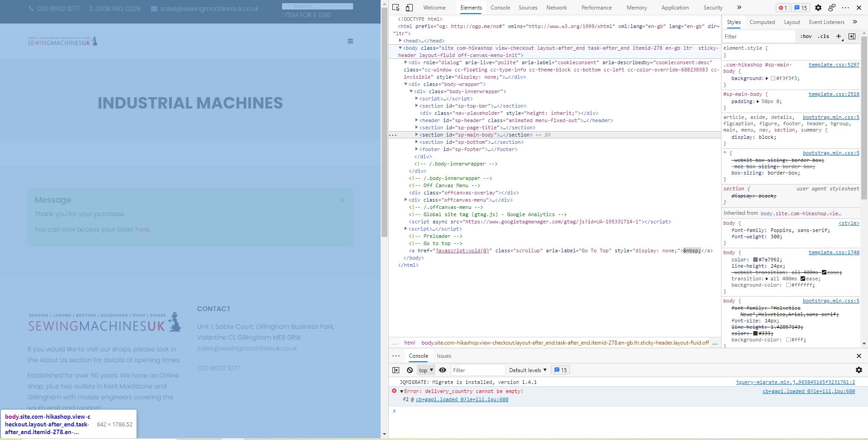The width and height of the screenshot is (868, 440).
Task: Toggle device emulation mode icon
Action: [x=409, y=8]
